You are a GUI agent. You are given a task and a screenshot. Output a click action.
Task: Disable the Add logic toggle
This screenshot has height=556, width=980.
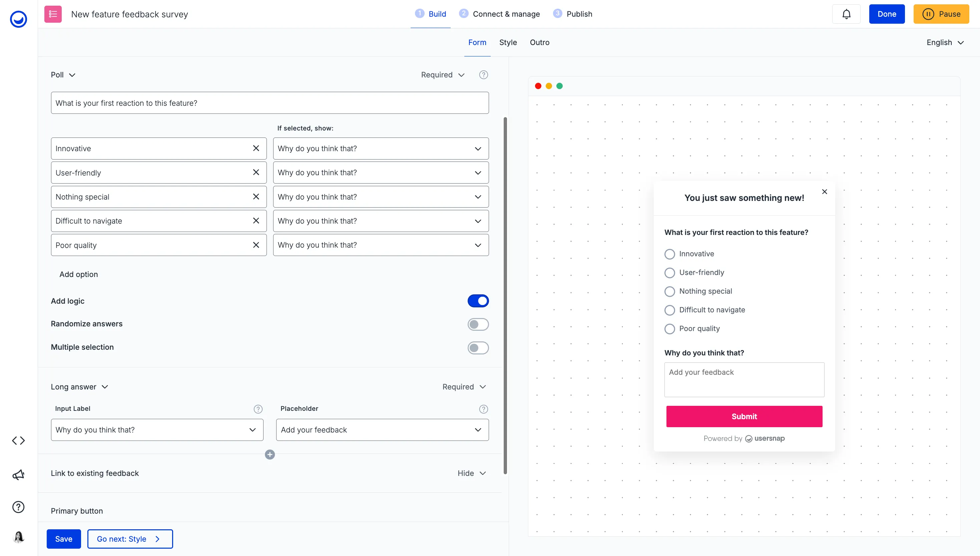[x=478, y=301]
